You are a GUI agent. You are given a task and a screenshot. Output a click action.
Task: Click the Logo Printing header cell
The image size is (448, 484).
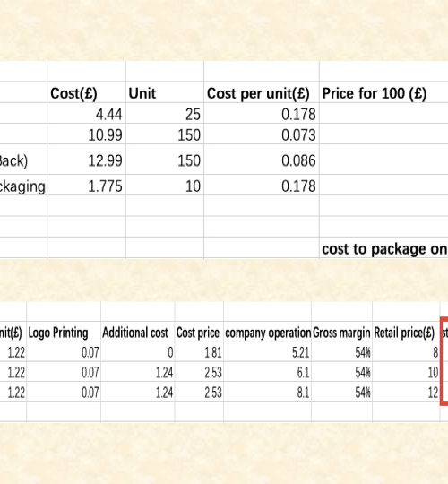click(x=64, y=333)
